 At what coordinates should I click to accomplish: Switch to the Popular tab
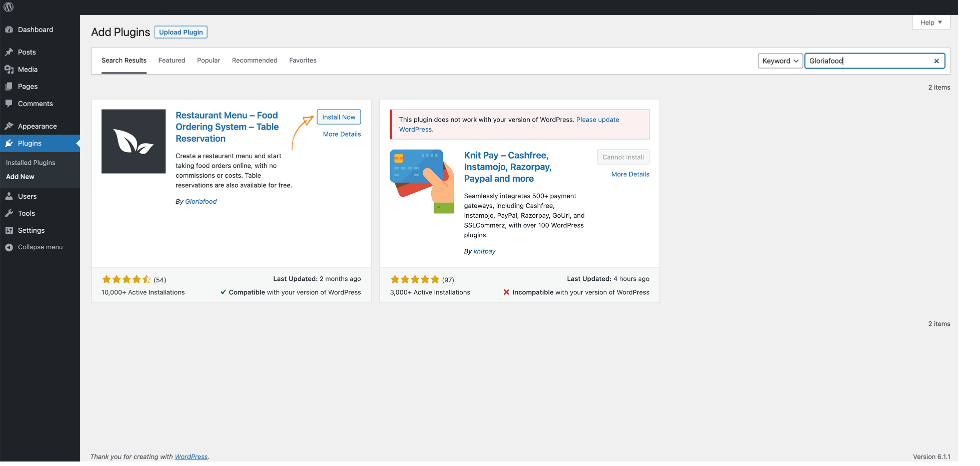[x=208, y=61]
